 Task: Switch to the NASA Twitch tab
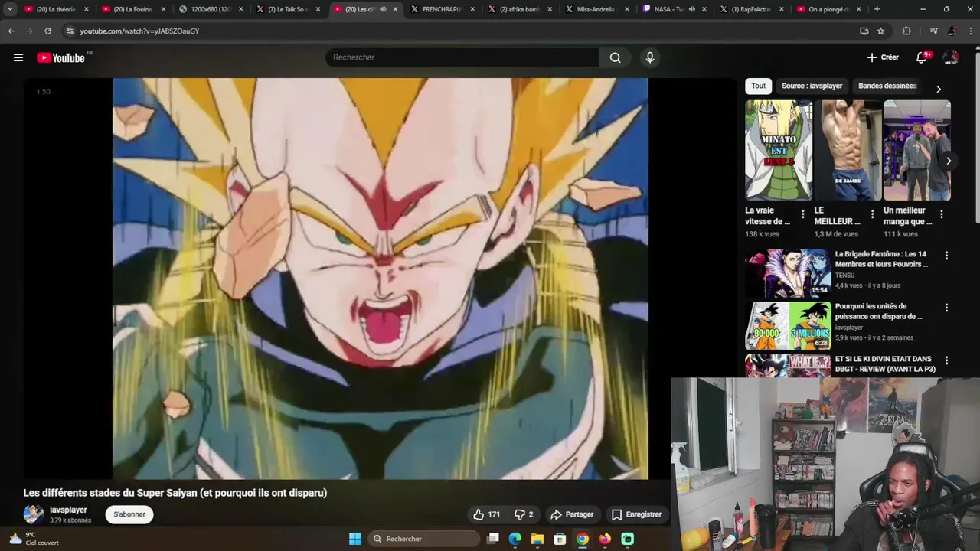(674, 9)
